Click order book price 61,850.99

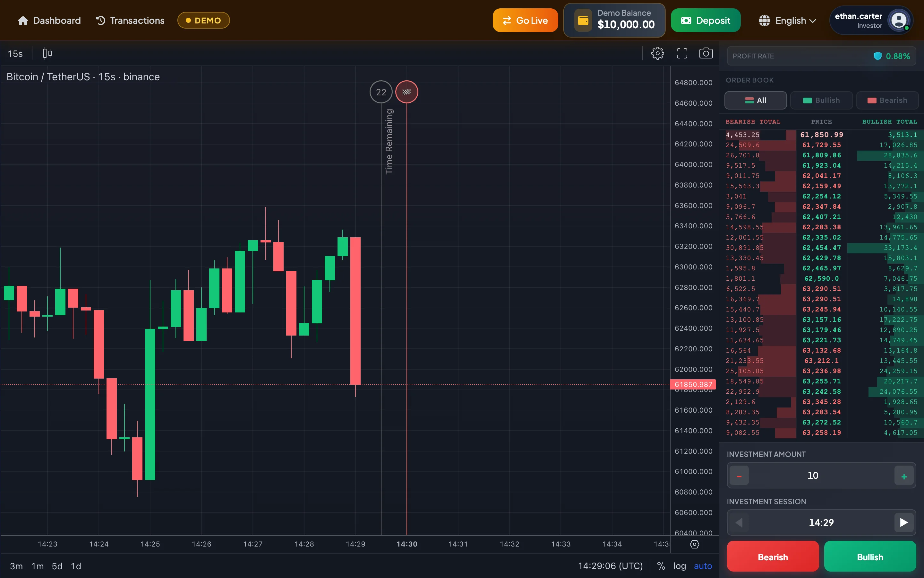(821, 135)
